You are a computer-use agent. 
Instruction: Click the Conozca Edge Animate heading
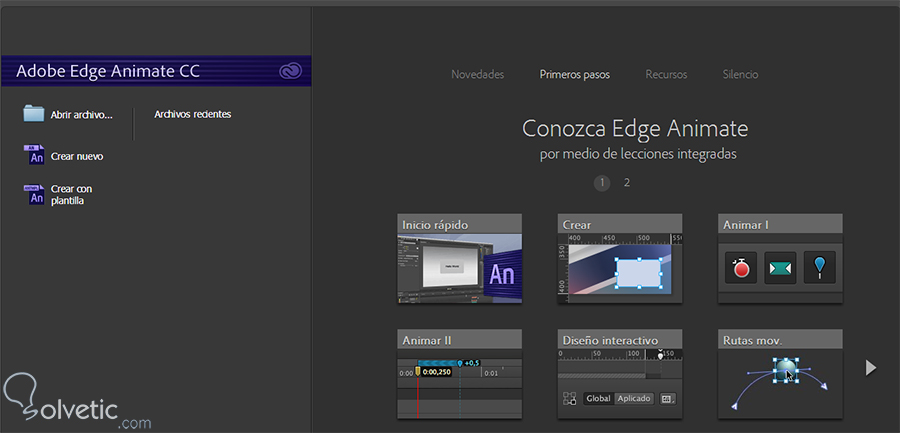coord(635,129)
